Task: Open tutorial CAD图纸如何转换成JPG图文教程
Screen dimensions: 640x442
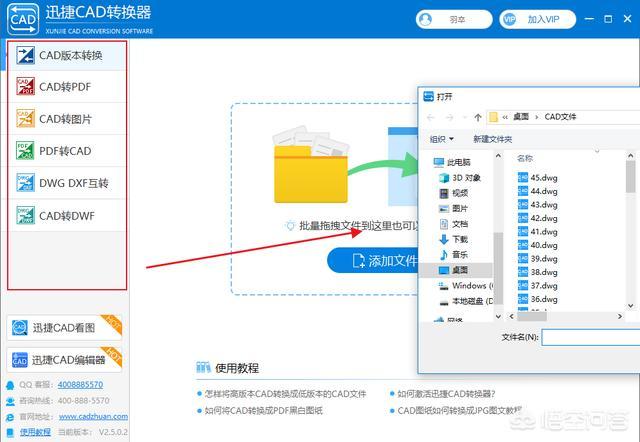Action: (x=460, y=410)
